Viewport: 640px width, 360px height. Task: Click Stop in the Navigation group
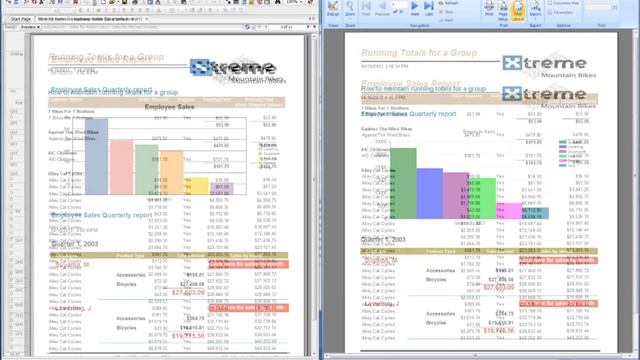[x=446, y=12]
